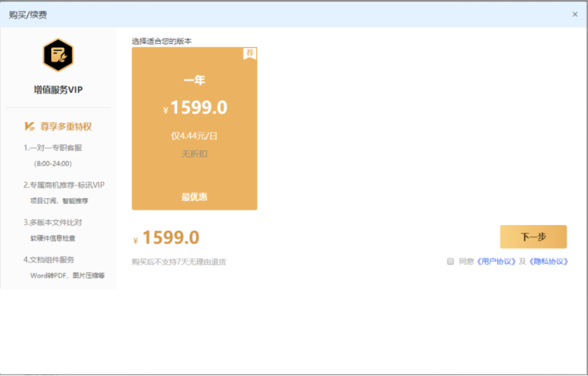Click the 选择适合您的版本 heading
The width and height of the screenshot is (588, 376).
[x=162, y=41]
